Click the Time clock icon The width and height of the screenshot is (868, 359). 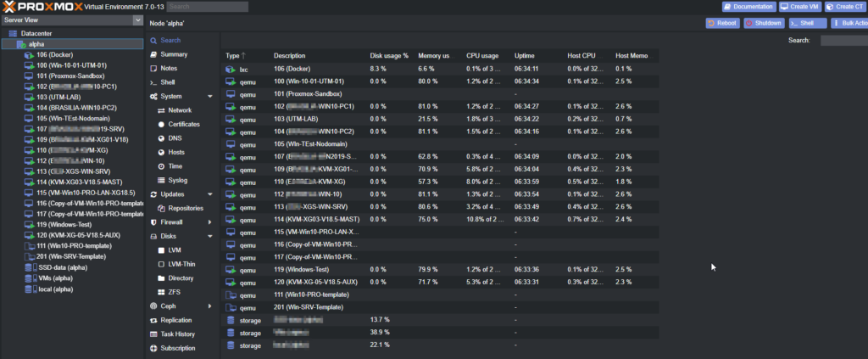162,166
